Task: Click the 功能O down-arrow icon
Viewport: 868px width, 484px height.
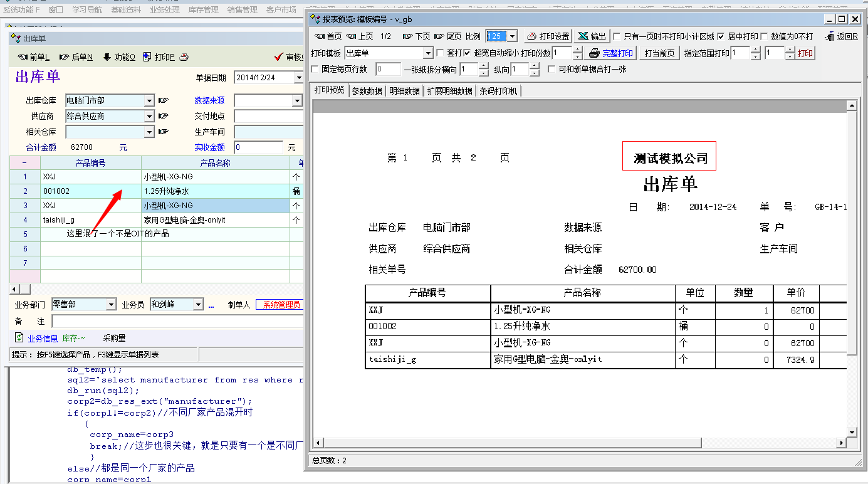Action: coord(107,57)
